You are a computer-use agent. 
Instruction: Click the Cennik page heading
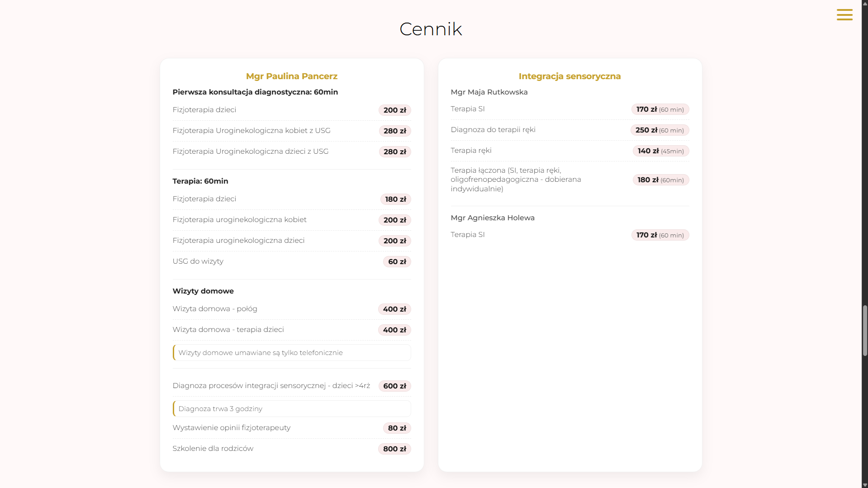431,29
